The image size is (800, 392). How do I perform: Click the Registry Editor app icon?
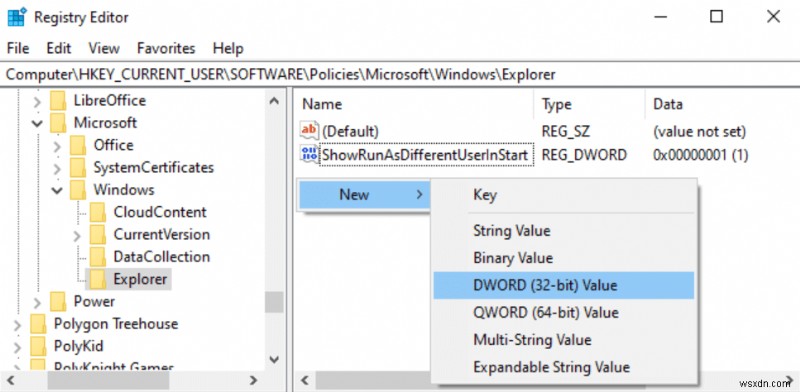17,17
